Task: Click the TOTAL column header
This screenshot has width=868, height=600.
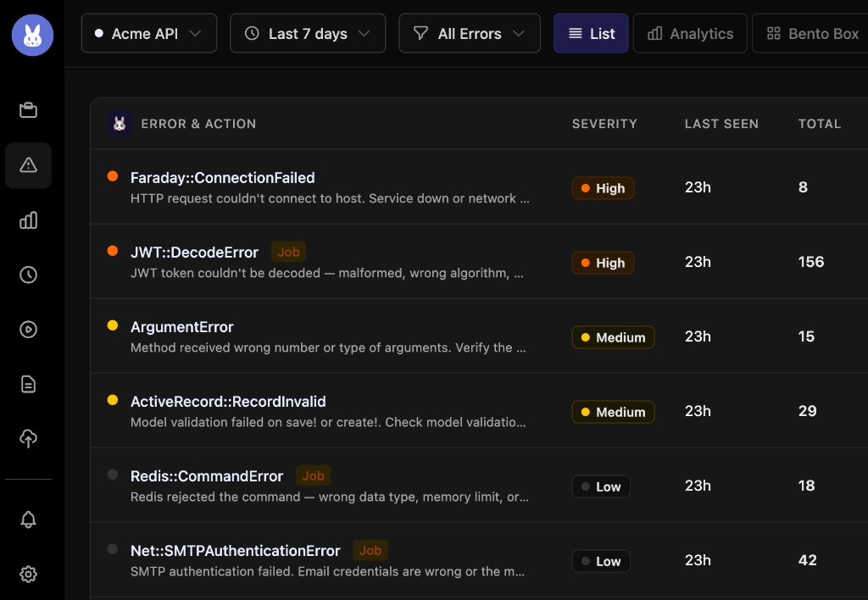Action: [x=820, y=124]
